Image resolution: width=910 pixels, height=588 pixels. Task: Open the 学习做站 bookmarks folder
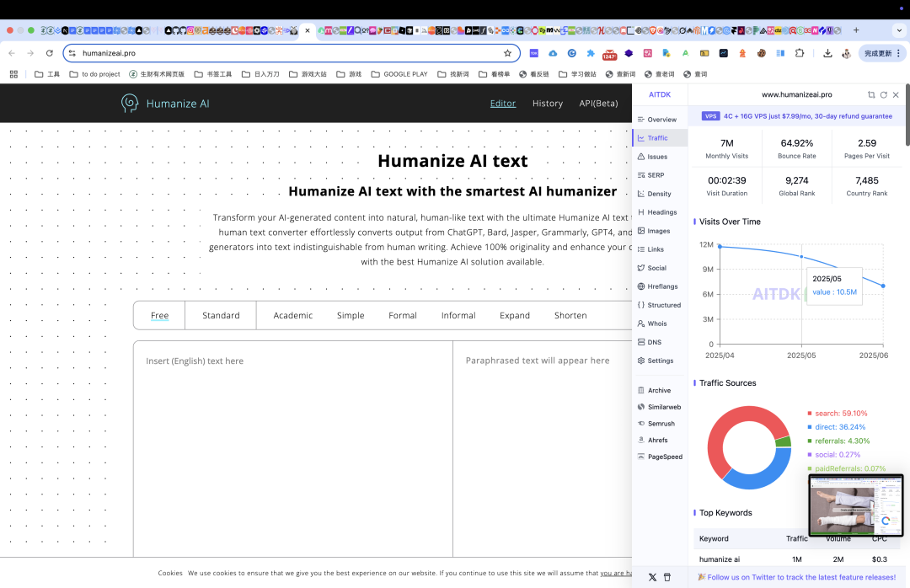coord(577,74)
